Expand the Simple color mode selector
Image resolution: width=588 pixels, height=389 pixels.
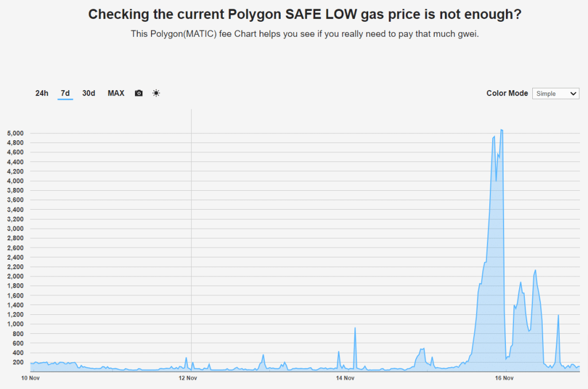[555, 93]
